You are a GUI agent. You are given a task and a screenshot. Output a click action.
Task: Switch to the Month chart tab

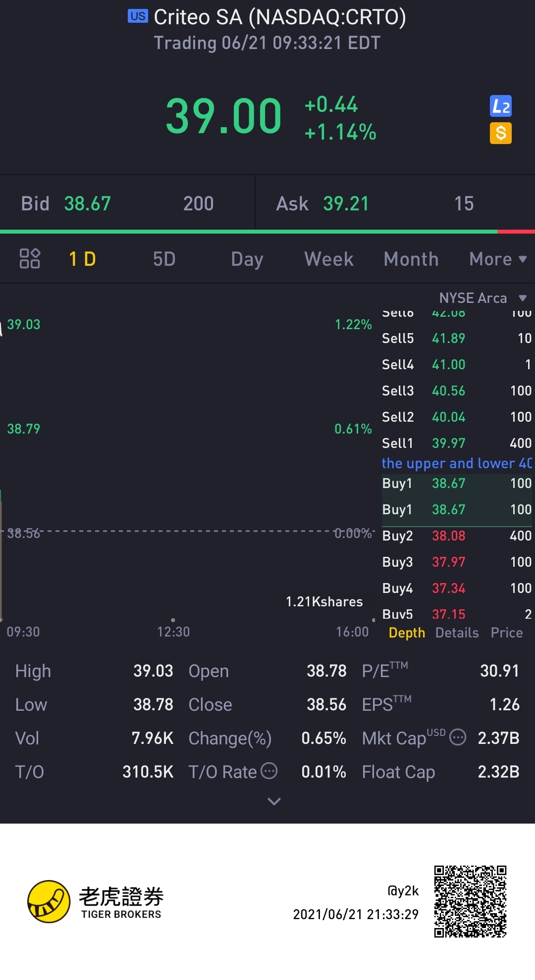[411, 259]
